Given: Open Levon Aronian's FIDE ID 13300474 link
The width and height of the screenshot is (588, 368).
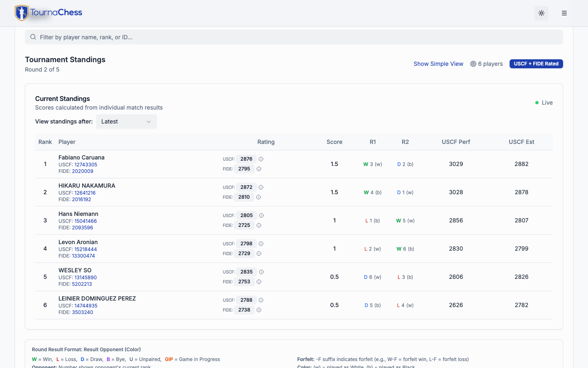Looking at the screenshot, I should [x=83, y=256].
